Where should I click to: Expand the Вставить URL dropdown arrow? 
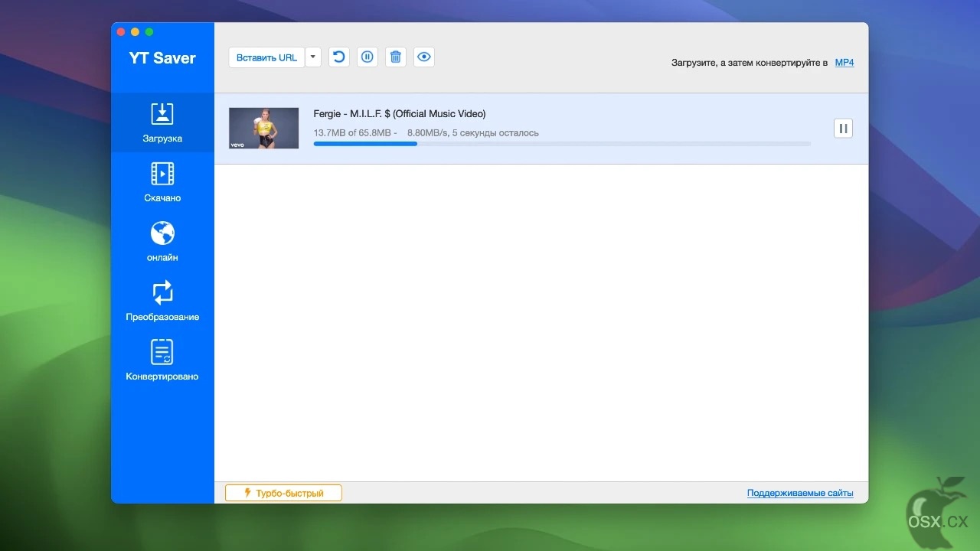click(313, 57)
